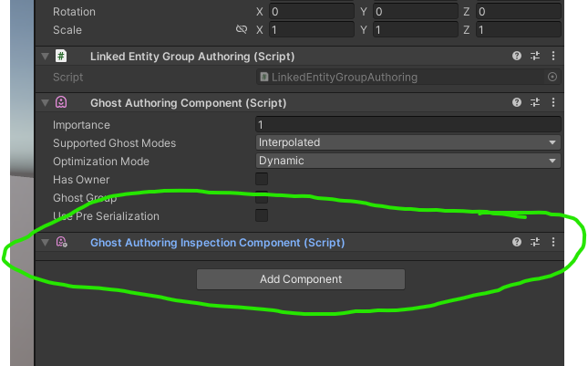
Task: Click the Add Component button
Action: point(301,279)
